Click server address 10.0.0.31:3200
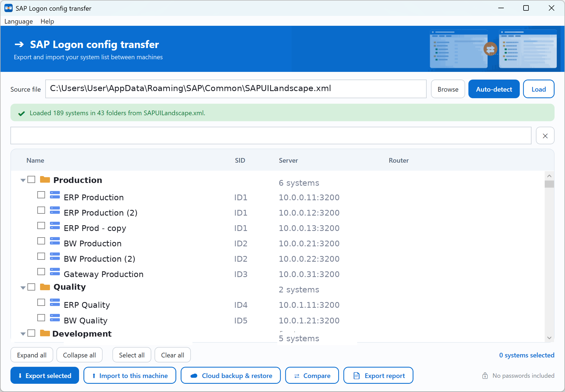565x392 pixels. pyautogui.click(x=309, y=274)
